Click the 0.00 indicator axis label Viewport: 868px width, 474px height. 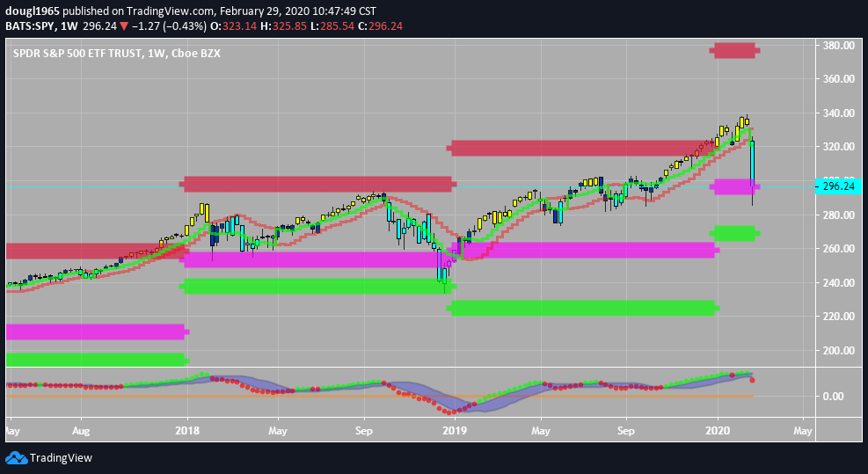coord(833,397)
